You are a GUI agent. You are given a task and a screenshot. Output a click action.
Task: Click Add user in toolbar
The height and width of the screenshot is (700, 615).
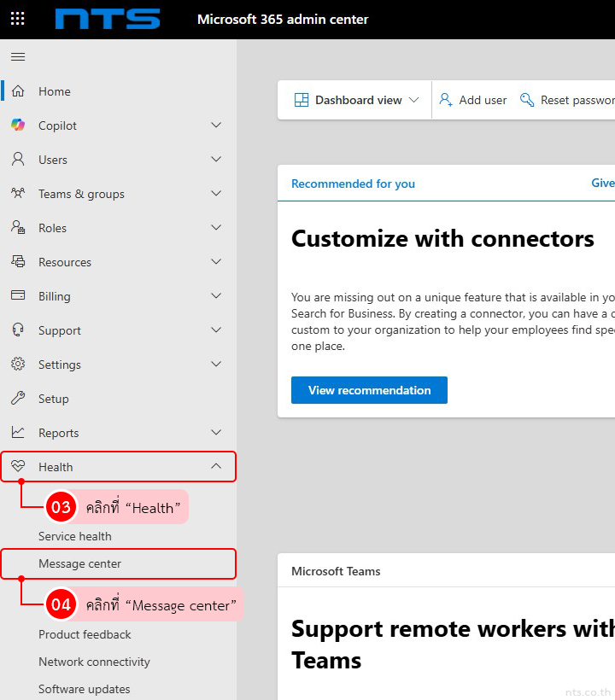(473, 100)
